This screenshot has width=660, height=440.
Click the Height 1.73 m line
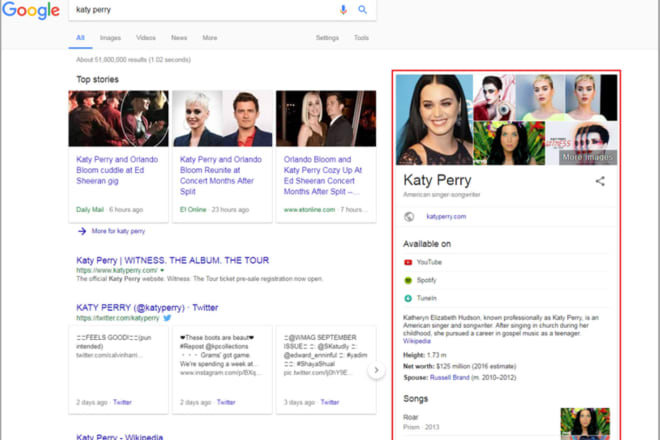(424, 355)
